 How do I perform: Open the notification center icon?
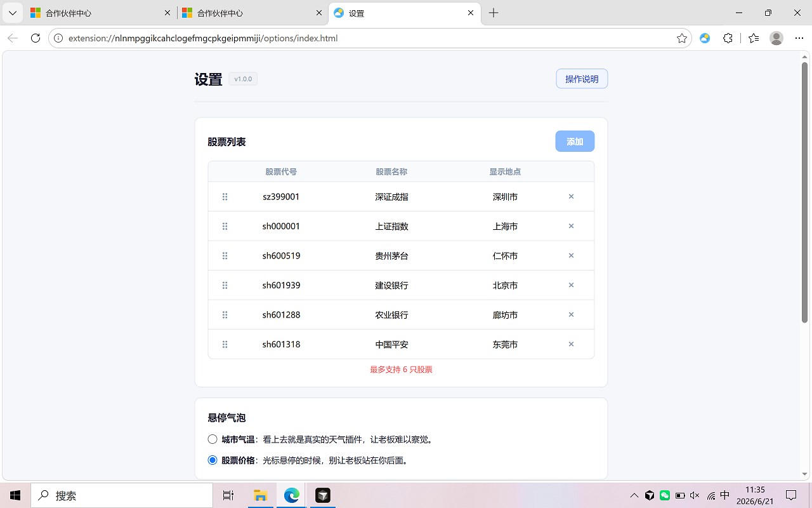point(791,495)
